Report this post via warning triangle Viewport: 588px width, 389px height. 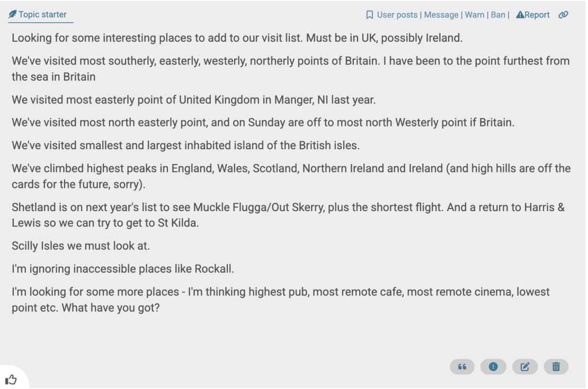tap(532, 15)
